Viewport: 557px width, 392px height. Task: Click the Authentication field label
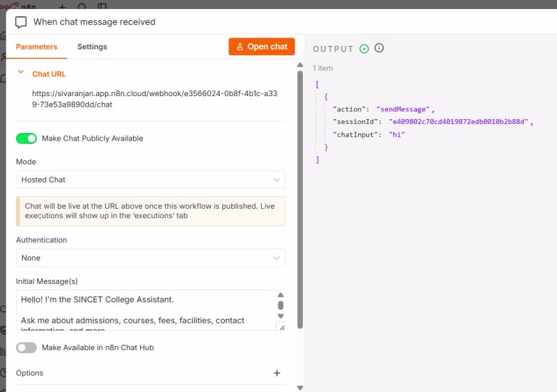coord(42,240)
